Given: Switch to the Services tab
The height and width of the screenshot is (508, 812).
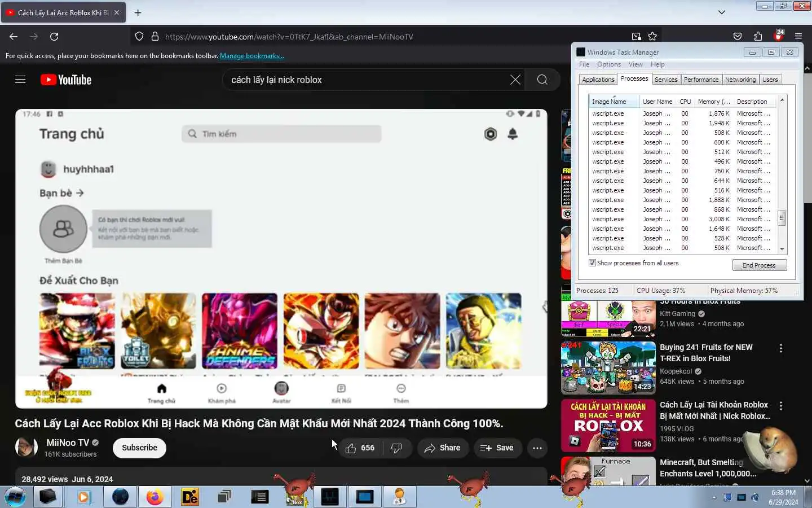Looking at the screenshot, I should [666, 80].
